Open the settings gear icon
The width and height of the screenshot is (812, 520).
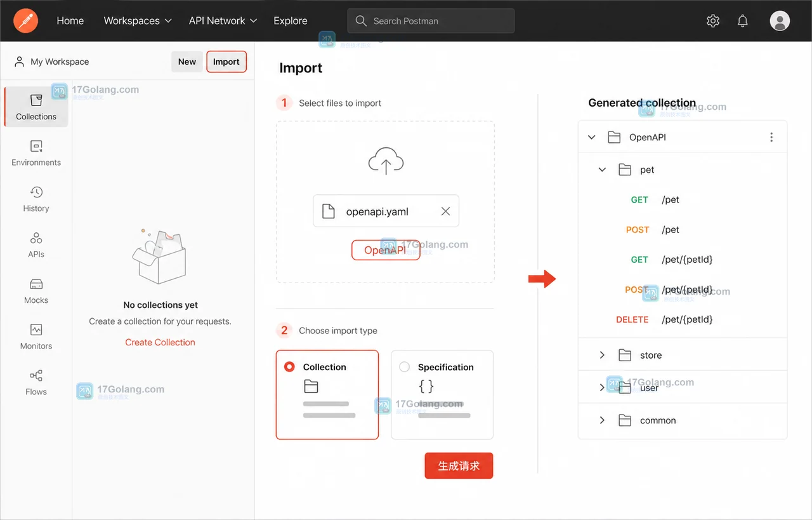pos(713,21)
